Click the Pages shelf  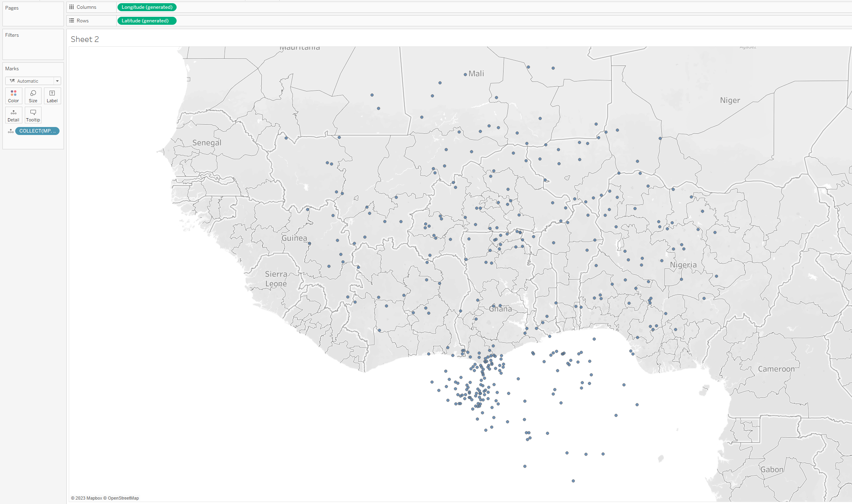[x=33, y=16]
